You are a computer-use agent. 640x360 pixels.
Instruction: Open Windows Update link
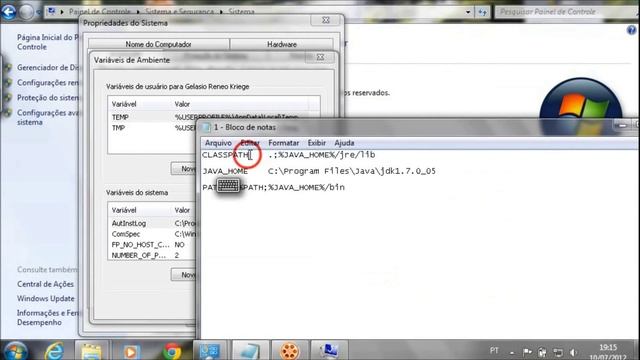tap(46, 298)
